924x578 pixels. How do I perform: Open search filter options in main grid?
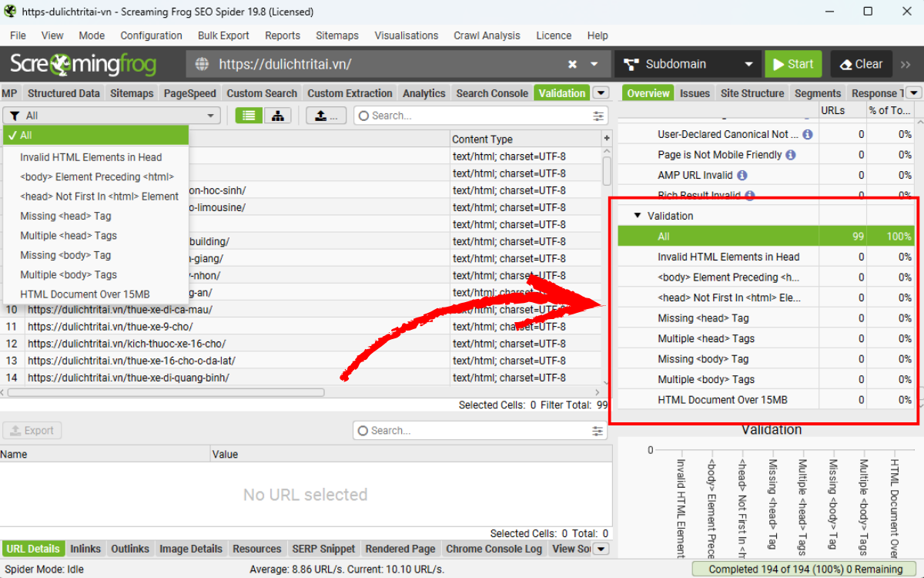[598, 116]
